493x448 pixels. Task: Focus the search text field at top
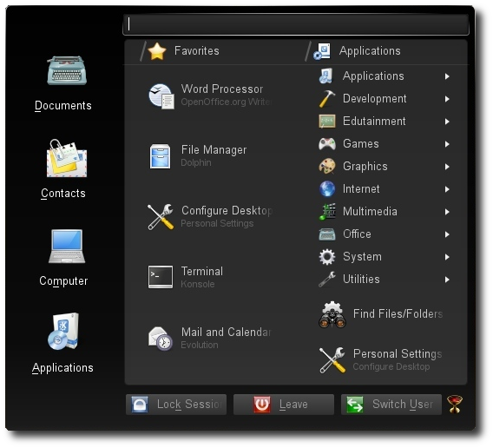pyautogui.click(x=296, y=24)
